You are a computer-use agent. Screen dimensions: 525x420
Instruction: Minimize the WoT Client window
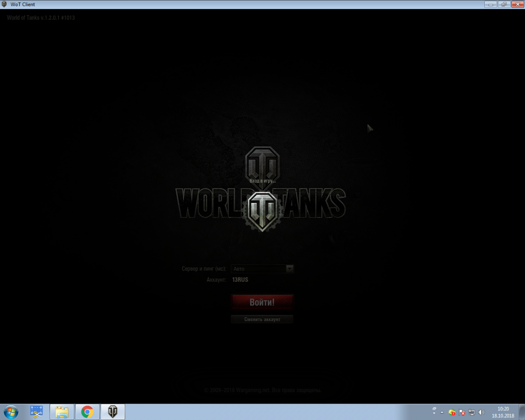[x=491, y=4]
